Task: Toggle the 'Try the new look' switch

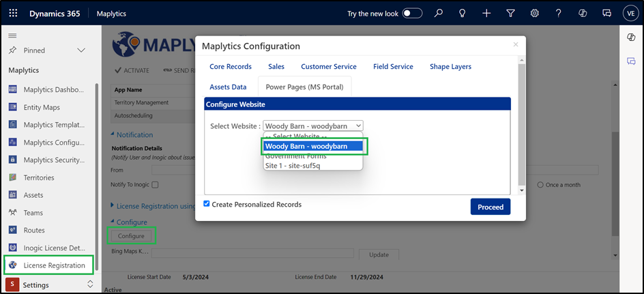Action: (x=412, y=14)
